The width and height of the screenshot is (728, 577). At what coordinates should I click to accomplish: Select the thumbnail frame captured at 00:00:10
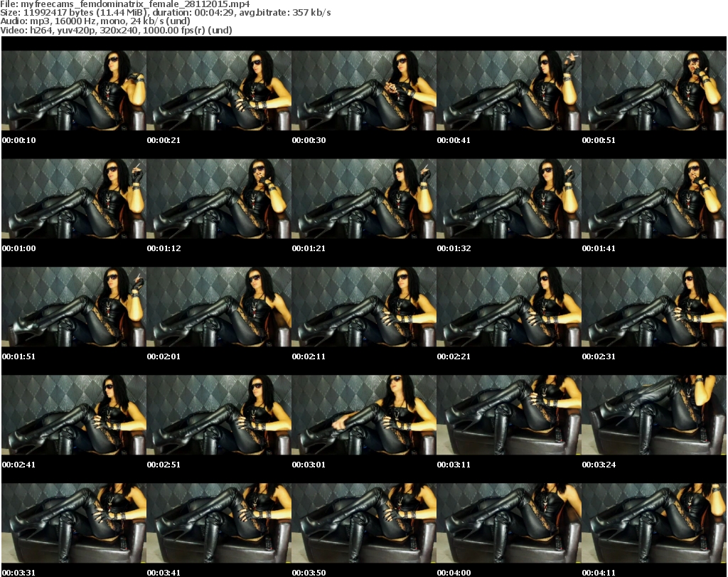[74, 90]
